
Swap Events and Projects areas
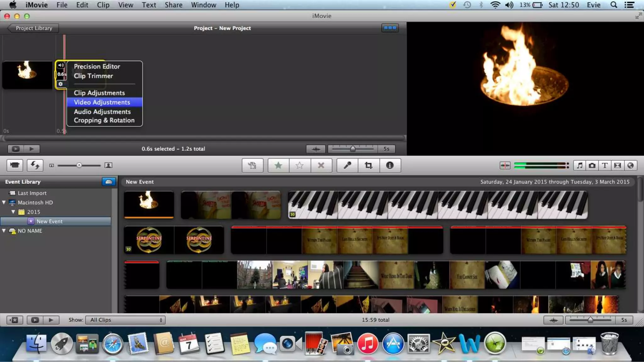tap(35, 165)
